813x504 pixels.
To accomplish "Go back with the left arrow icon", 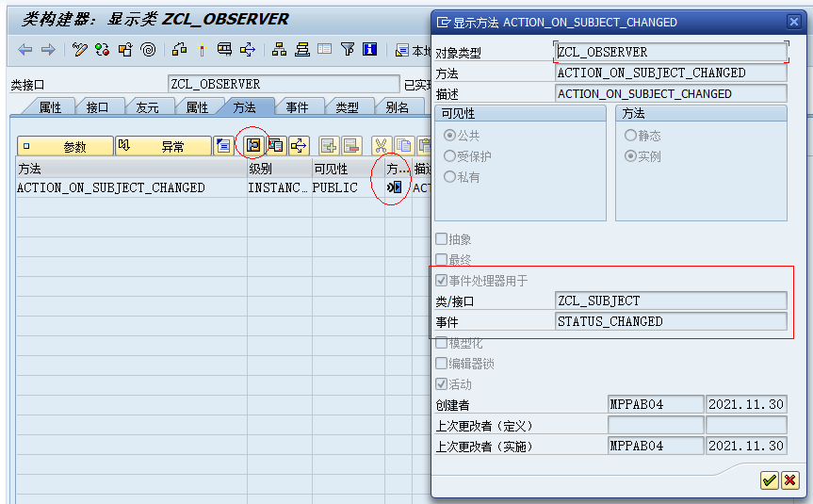I will coord(24,50).
